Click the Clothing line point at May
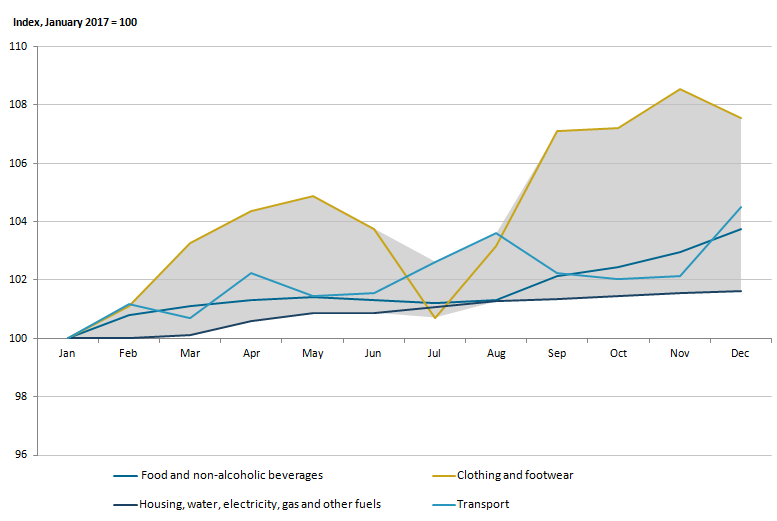Viewport: 777px width, 521px height. coord(313,196)
